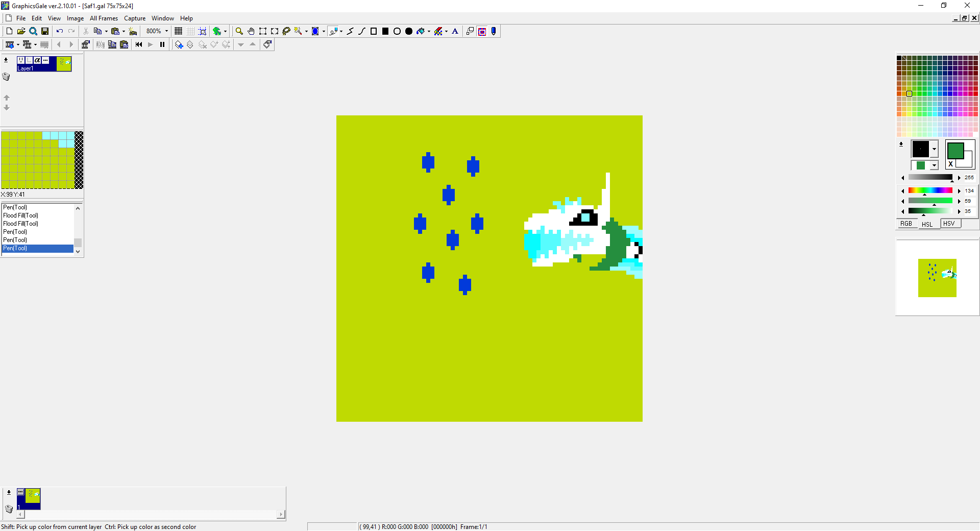980x531 pixels.
Task: Open the Help menu
Action: [x=186, y=18]
